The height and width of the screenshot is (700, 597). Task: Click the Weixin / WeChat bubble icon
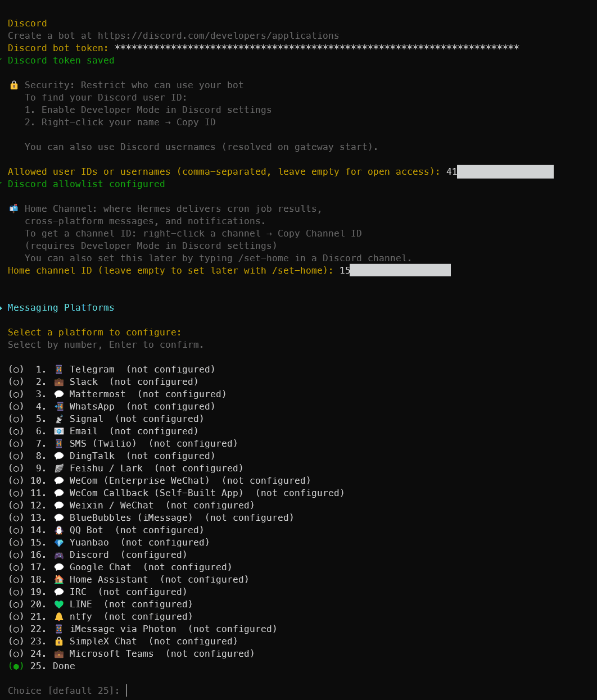[x=58, y=506]
